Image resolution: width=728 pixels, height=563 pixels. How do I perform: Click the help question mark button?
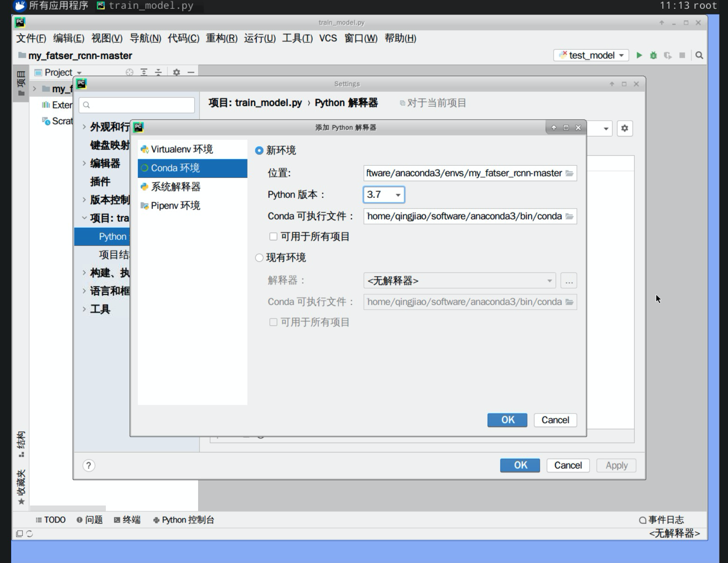coord(89,465)
